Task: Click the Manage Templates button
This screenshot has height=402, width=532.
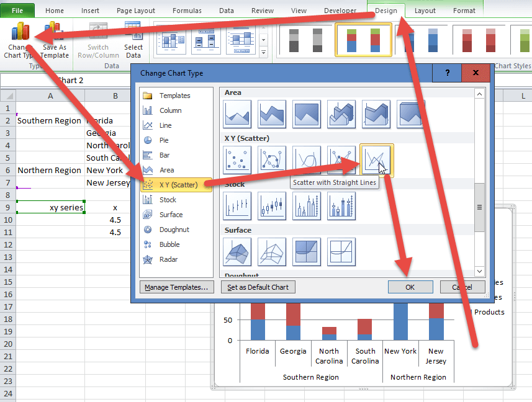Action: tap(177, 287)
